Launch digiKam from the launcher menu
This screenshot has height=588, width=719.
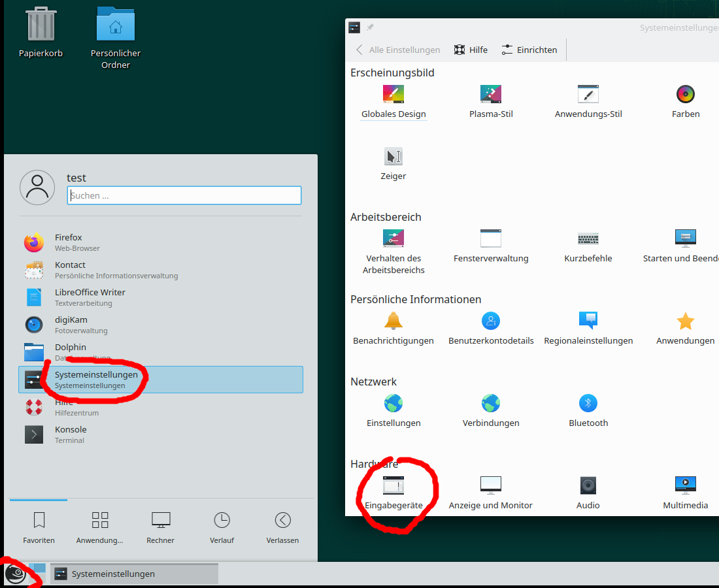tap(161, 325)
